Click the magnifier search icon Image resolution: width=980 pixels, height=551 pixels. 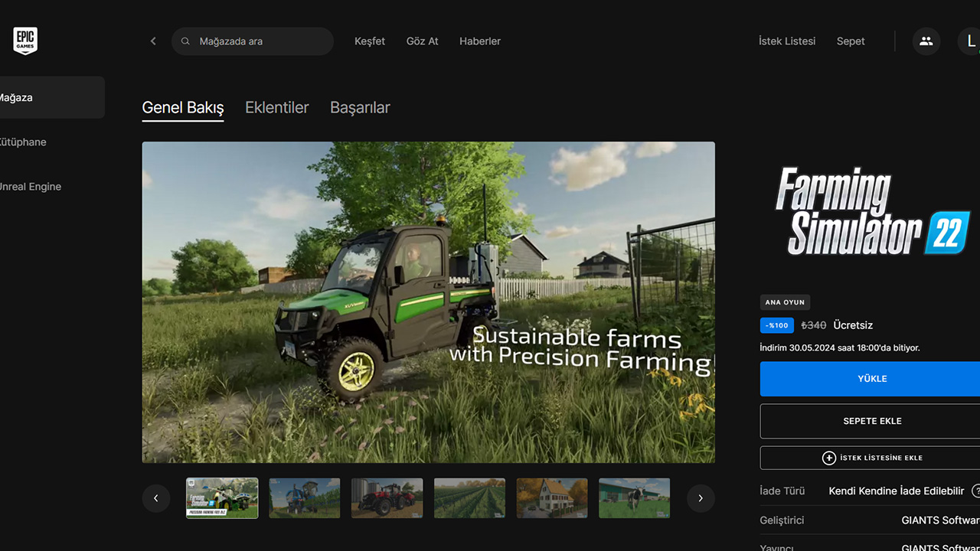[185, 41]
